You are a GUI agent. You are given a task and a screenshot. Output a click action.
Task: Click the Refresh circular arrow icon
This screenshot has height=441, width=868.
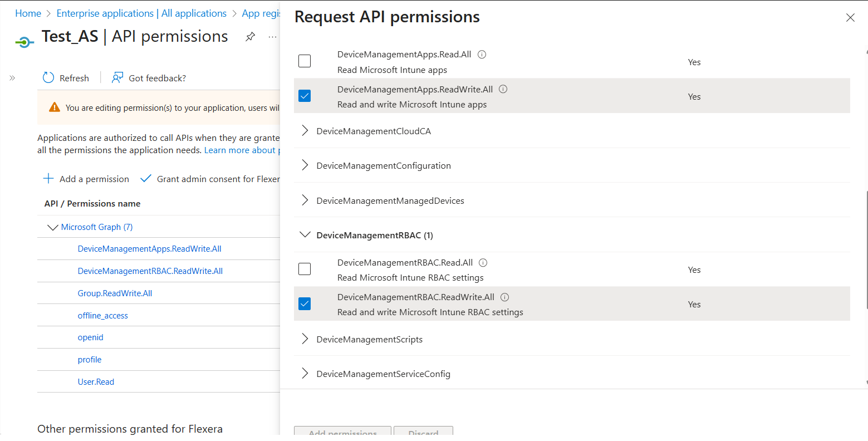[x=48, y=78]
